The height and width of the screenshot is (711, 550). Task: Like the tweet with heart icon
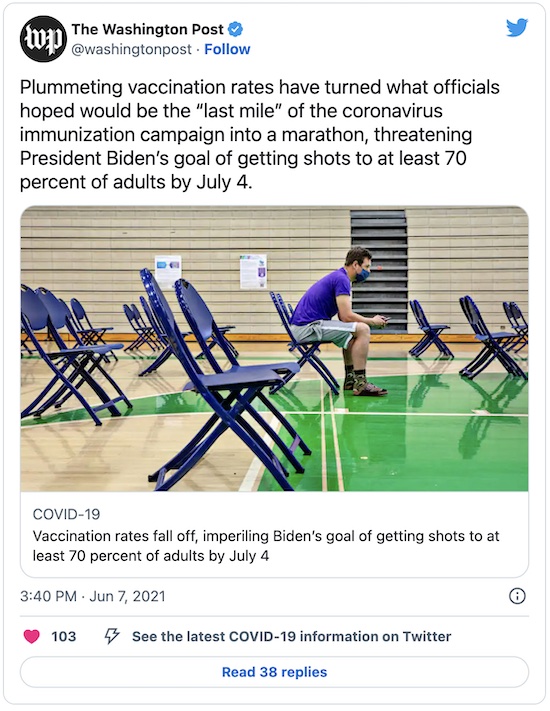click(31, 636)
